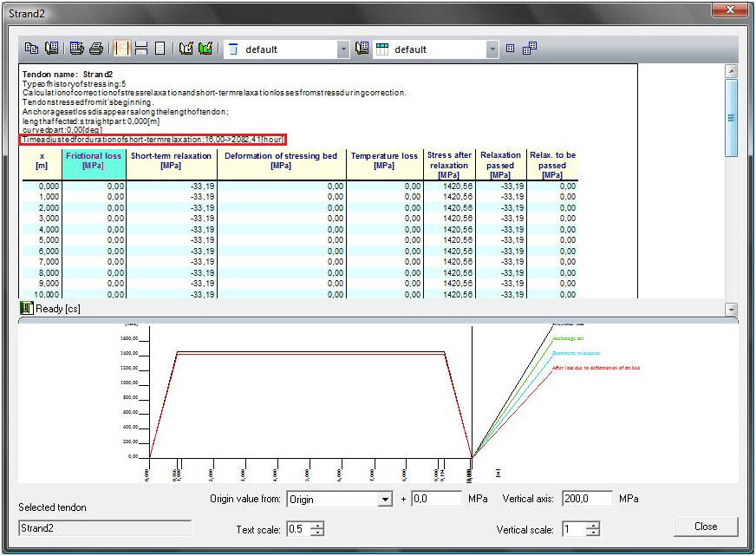
Task: Open the table template default dropdown arrow
Action: (492, 49)
